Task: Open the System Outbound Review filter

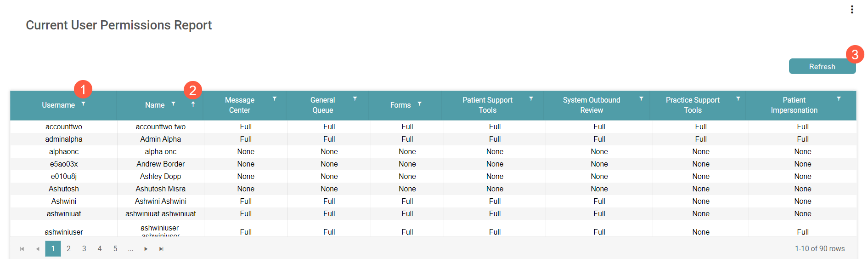Action: [641, 99]
